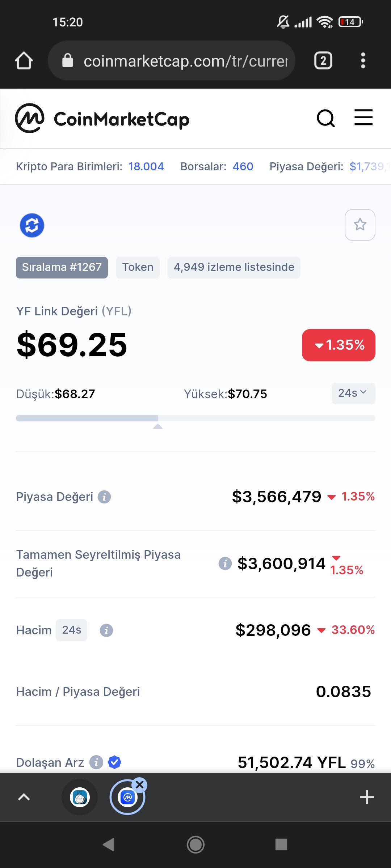Viewport: 391px width, 868px height.
Task: Open the CoinMarketCap search icon
Action: pyautogui.click(x=326, y=118)
